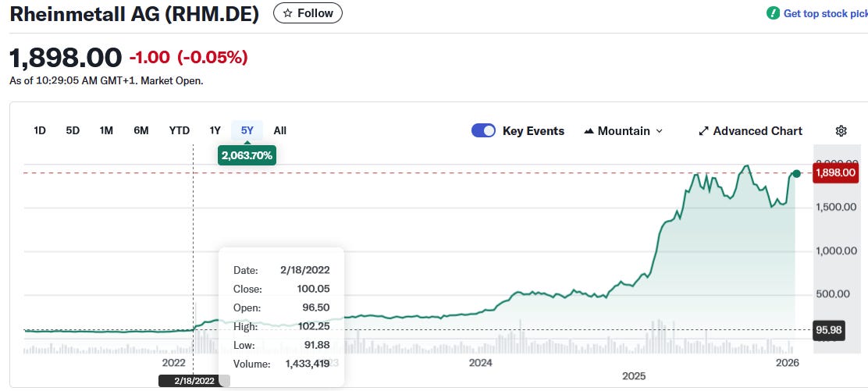Click the large 1,898.00 current price
Screen dimensions: 868x391
(66, 59)
